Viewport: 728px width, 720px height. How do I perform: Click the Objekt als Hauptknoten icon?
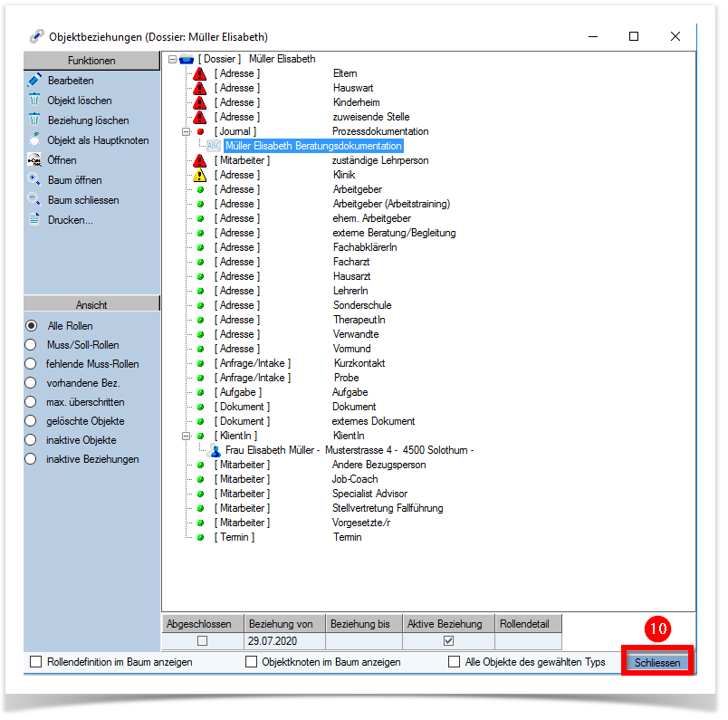[x=34, y=139]
